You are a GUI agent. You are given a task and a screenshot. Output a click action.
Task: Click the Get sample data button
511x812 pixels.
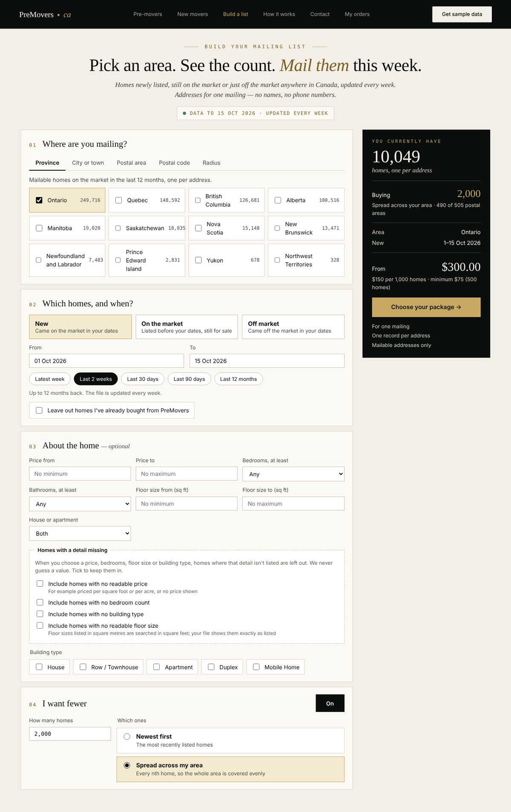pos(462,14)
